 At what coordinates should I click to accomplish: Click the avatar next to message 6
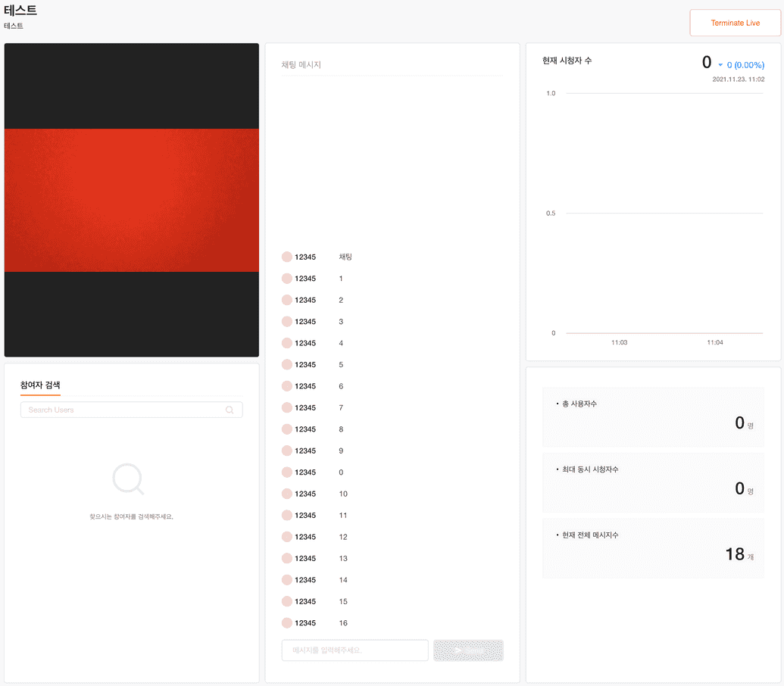pyautogui.click(x=287, y=386)
